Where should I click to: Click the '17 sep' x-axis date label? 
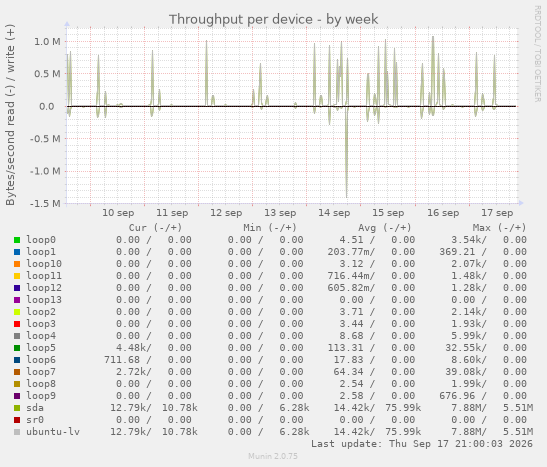click(x=497, y=213)
